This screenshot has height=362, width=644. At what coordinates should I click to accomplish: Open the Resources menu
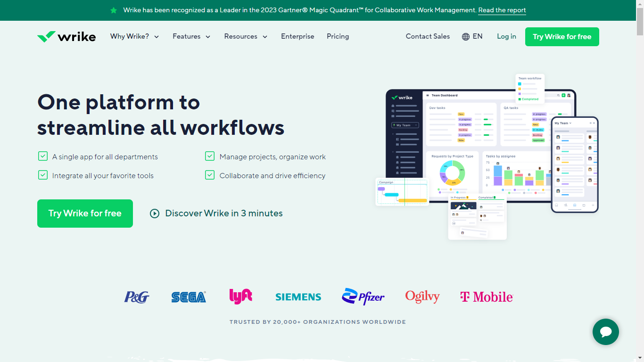pyautogui.click(x=246, y=36)
